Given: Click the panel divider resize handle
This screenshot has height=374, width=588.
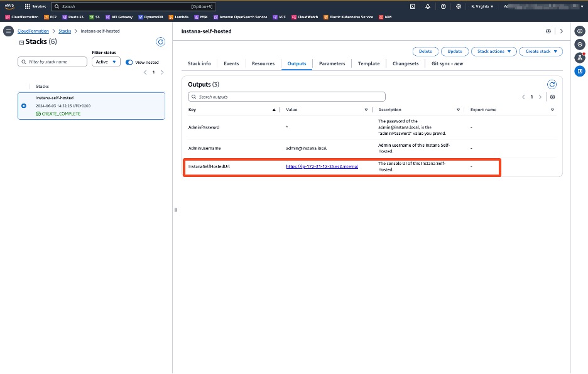Looking at the screenshot, I should pos(175,210).
